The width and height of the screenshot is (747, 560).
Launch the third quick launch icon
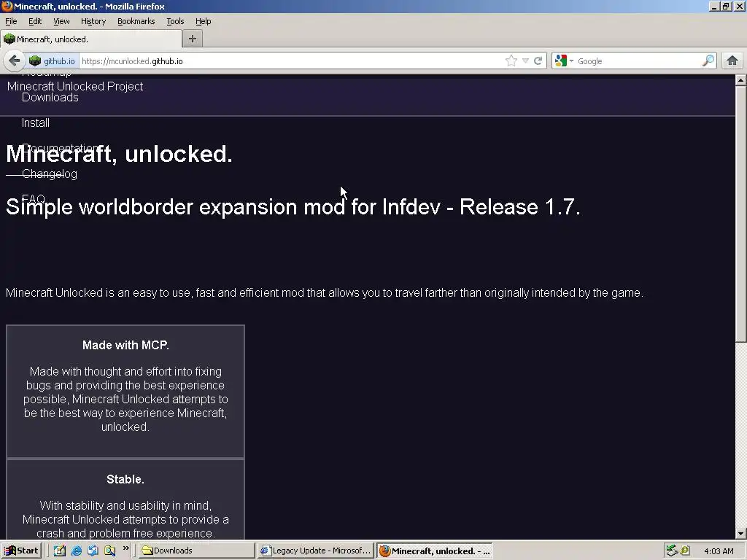93,551
